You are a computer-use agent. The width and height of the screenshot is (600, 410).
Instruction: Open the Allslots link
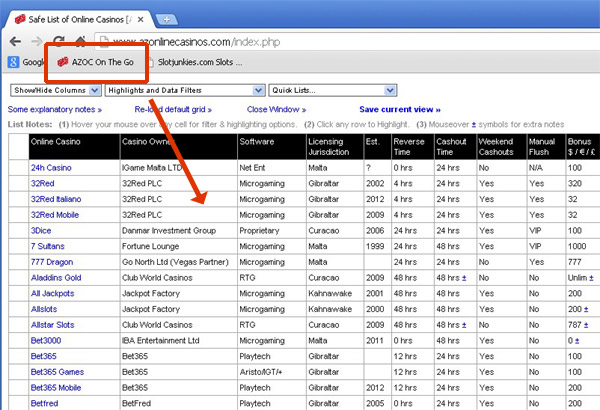44,309
